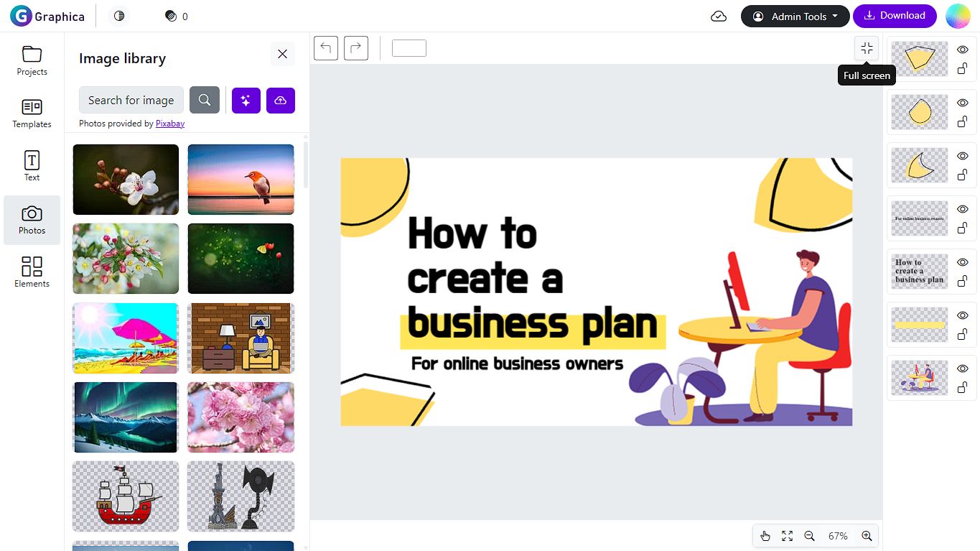980x551 pixels.
Task: Open the credits counter showing 0
Action: 177,16
